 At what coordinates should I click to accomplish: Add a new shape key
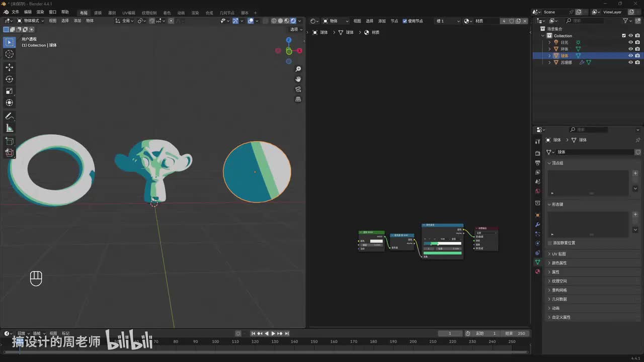635,215
